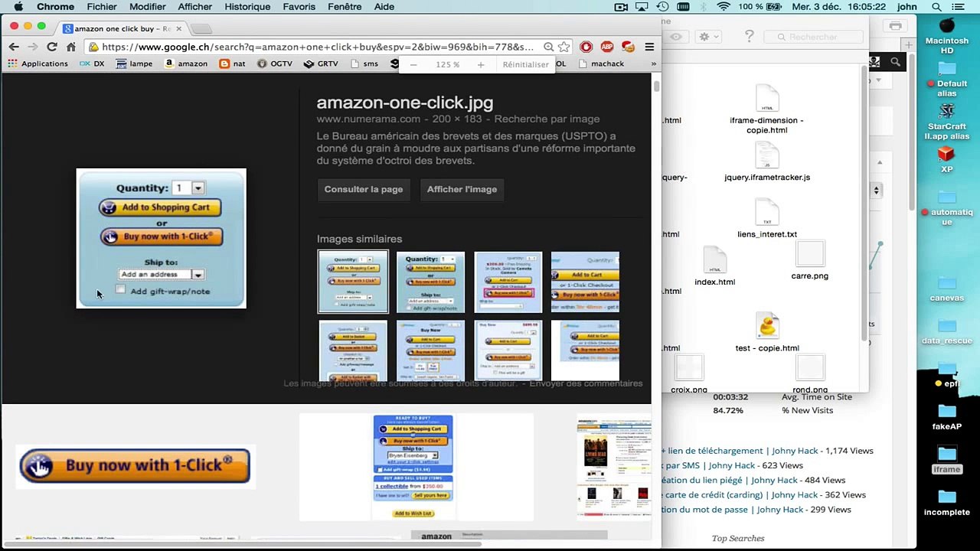This screenshot has width=980, height=551.
Task: Open the Recherche par image link
Action: (x=547, y=119)
